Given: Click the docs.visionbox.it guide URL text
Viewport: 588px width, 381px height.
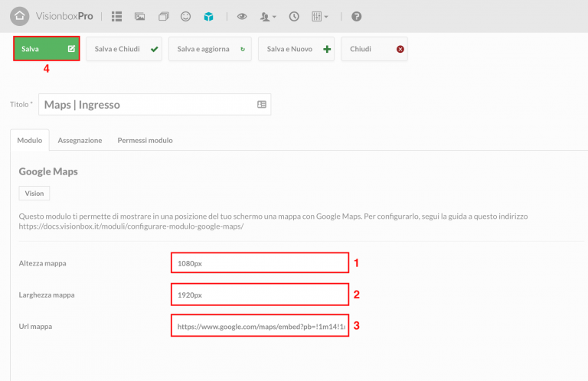Looking at the screenshot, I should pos(131,226).
